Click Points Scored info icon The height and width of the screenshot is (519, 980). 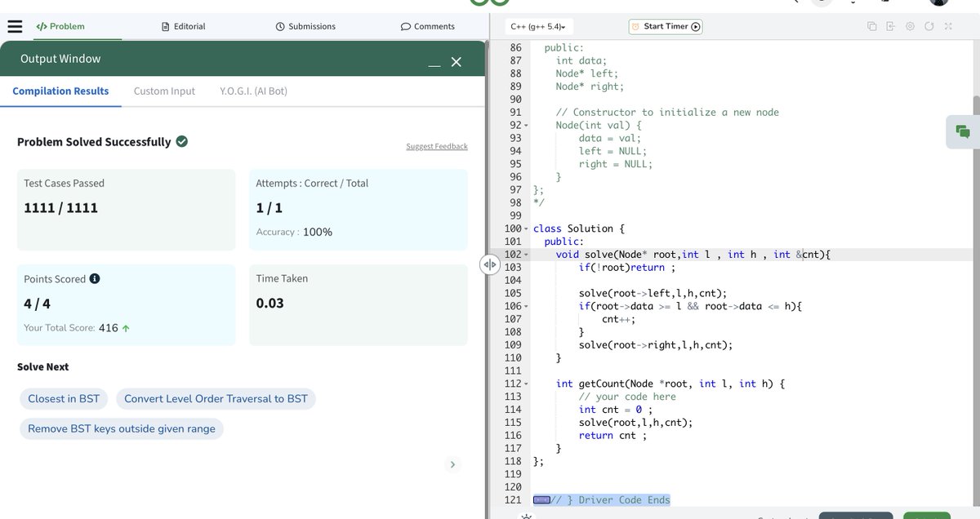pos(95,279)
